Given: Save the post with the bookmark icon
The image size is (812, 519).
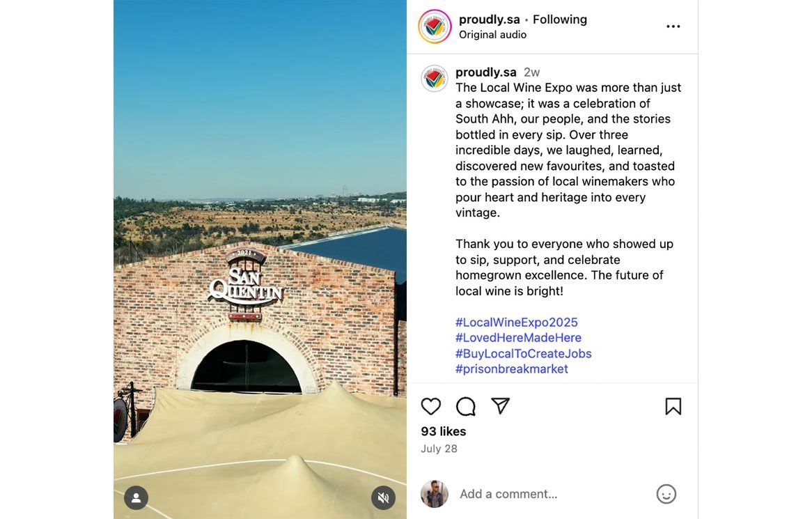Looking at the screenshot, I should click(x=673, y=406).
